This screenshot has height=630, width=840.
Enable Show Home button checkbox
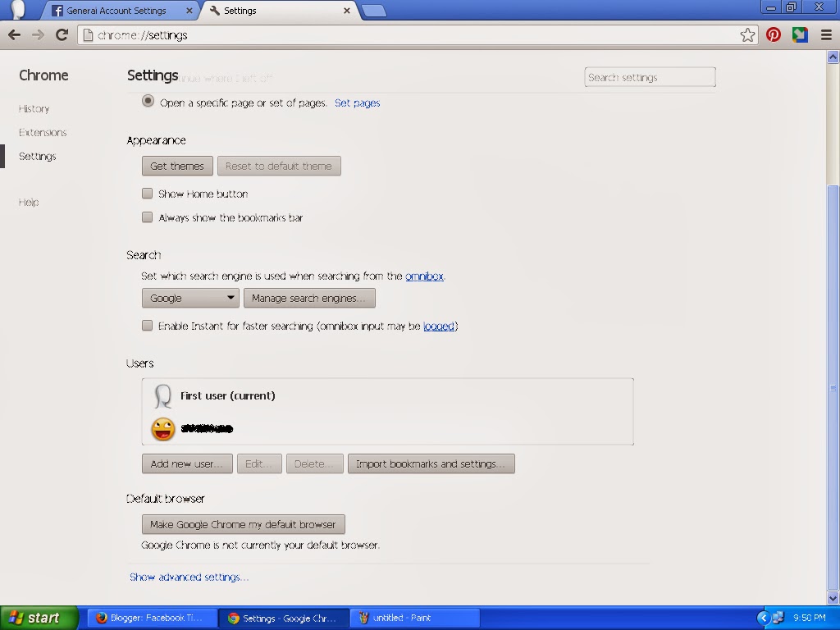(x=148, y=194)
